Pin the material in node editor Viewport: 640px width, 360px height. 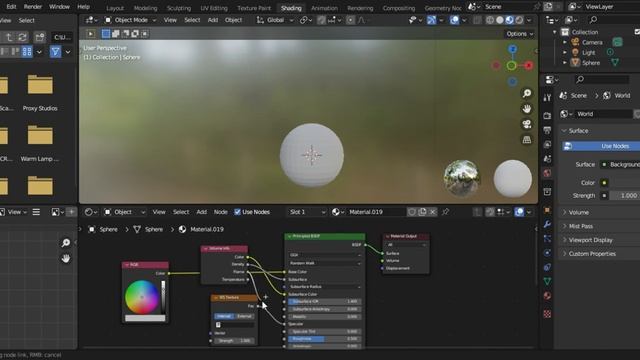click(x=446, y=211)
